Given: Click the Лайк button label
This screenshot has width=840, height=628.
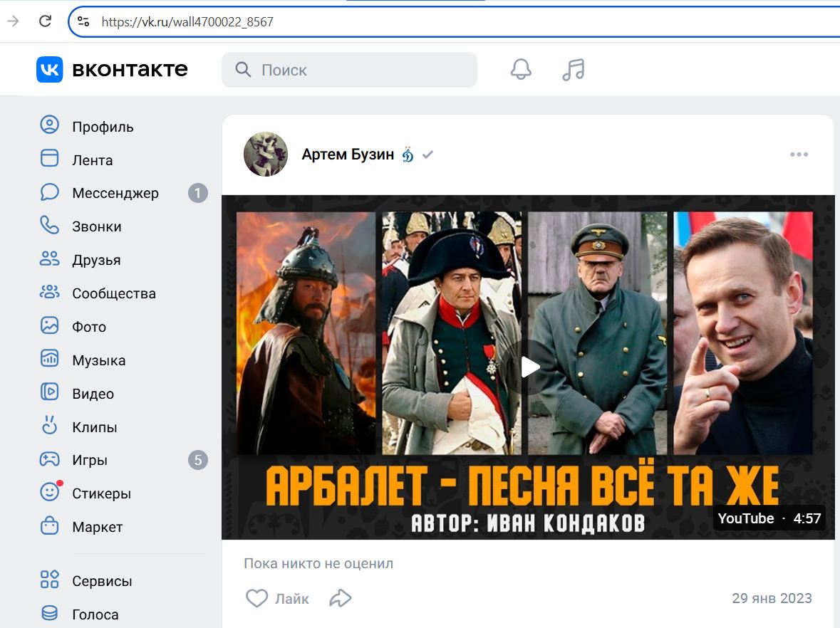Looking at the screenshot, I should click(292, 599).
